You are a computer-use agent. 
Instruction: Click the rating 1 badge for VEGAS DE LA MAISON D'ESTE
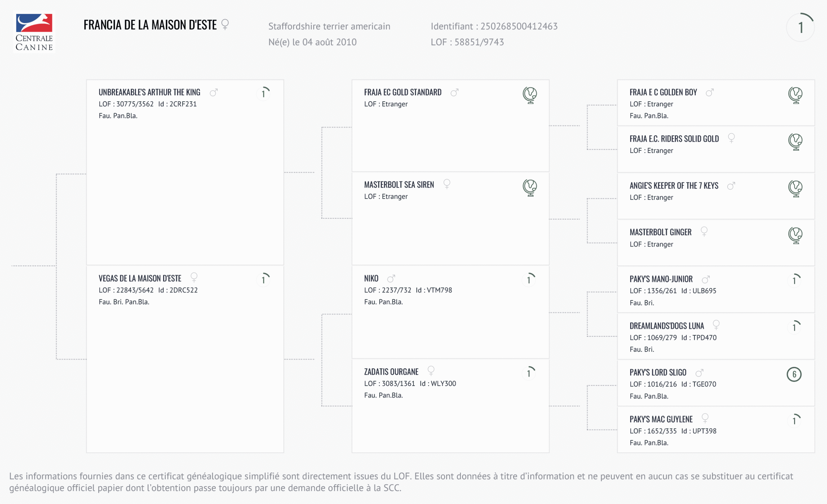264,279
